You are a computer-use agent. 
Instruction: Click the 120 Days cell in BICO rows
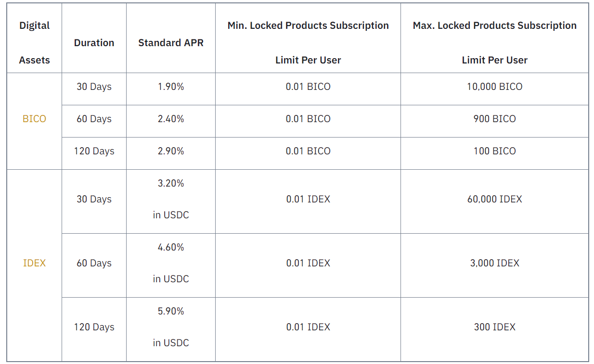tap(94, 151)
